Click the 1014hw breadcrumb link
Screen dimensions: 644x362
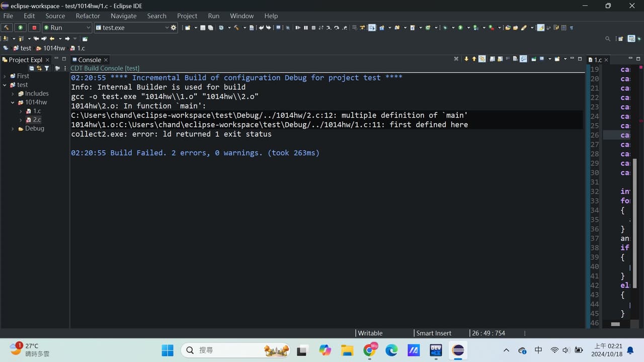54,48
